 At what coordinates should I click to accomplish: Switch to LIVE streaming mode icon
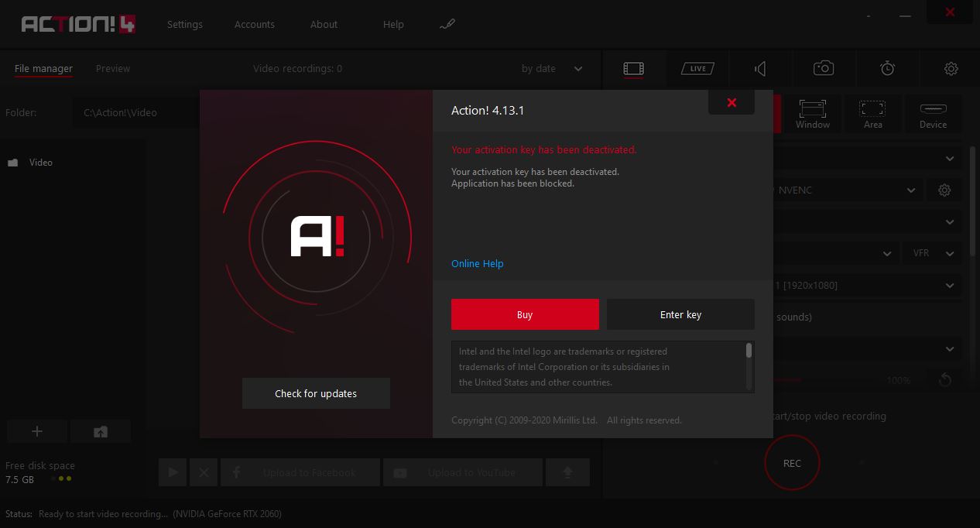click(697, 69)
